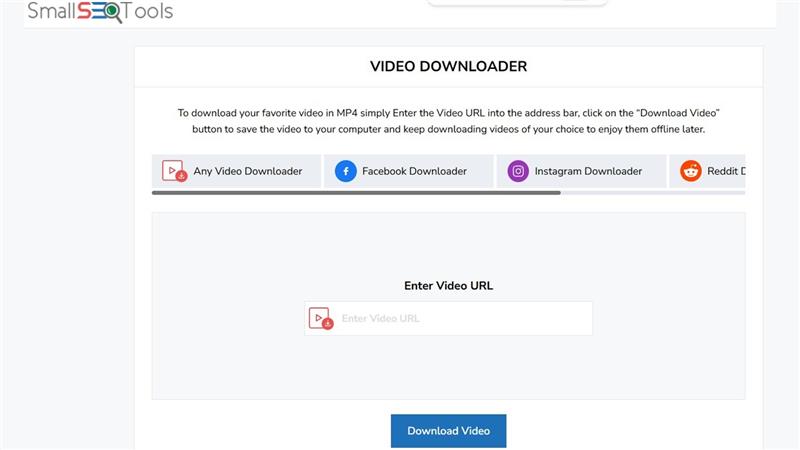Screen dimensions: 800x450
Task: Click the video icon inside URL field
Action: [x=320, y=319]
